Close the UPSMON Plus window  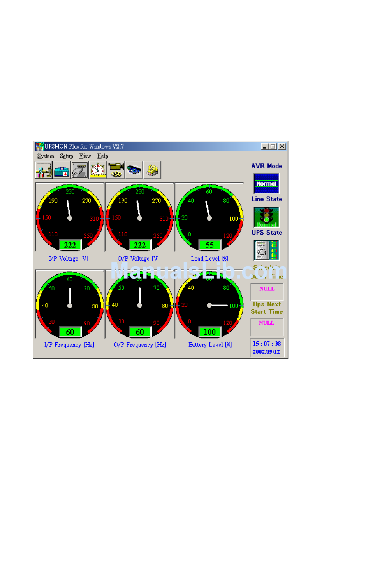282,146
